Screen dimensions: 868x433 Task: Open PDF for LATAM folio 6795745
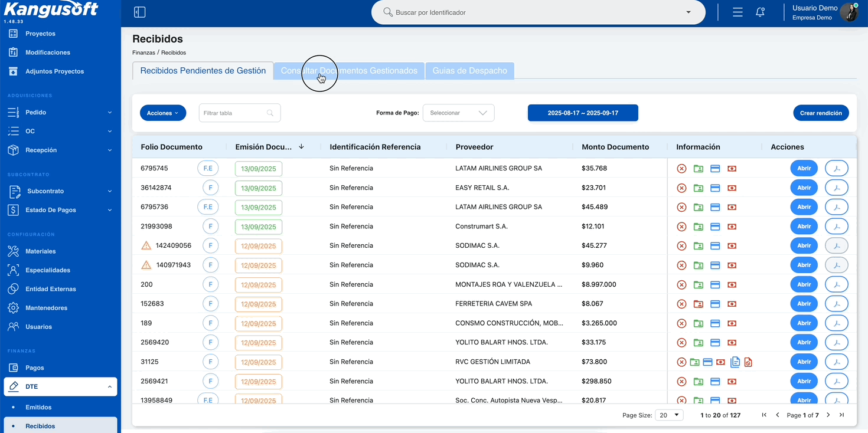(x=836, y=168)
